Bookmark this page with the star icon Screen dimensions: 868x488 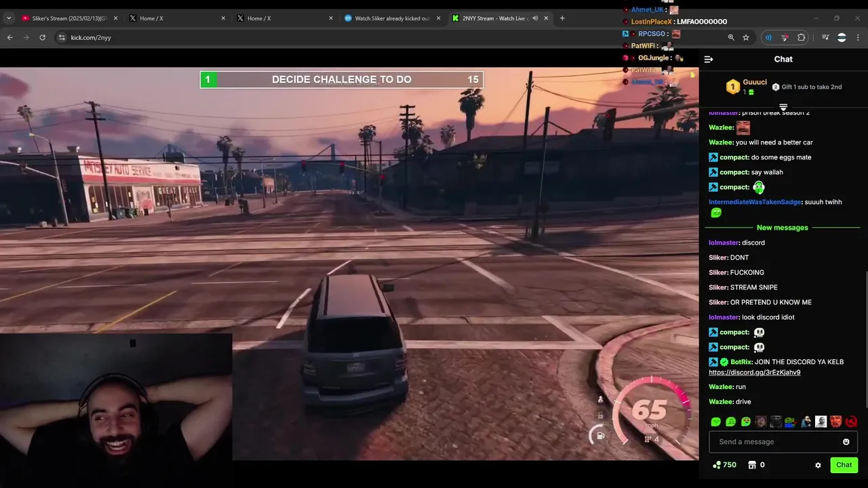(746, 37)
